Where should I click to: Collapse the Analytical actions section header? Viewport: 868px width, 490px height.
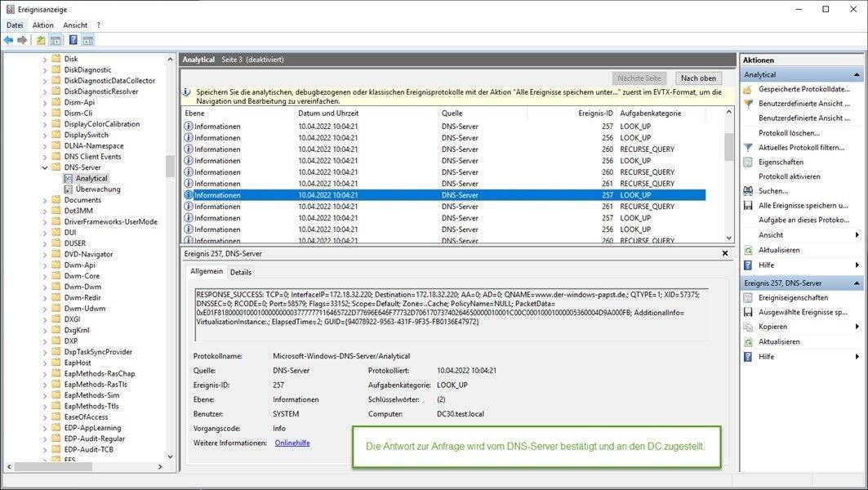point(857,75)
